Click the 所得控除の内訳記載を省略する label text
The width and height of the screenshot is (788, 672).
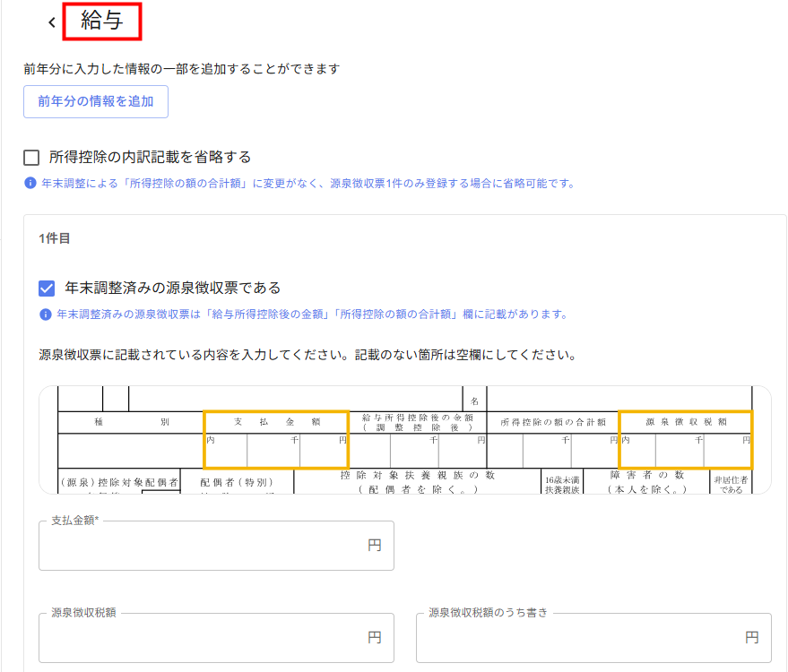pyautogui.click(x=150, y=158)
